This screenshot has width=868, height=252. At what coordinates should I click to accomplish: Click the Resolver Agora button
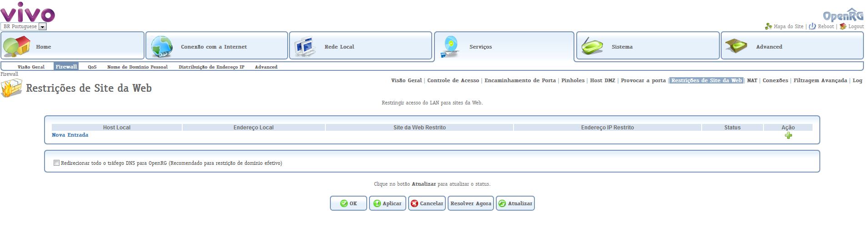pos(471,203)
